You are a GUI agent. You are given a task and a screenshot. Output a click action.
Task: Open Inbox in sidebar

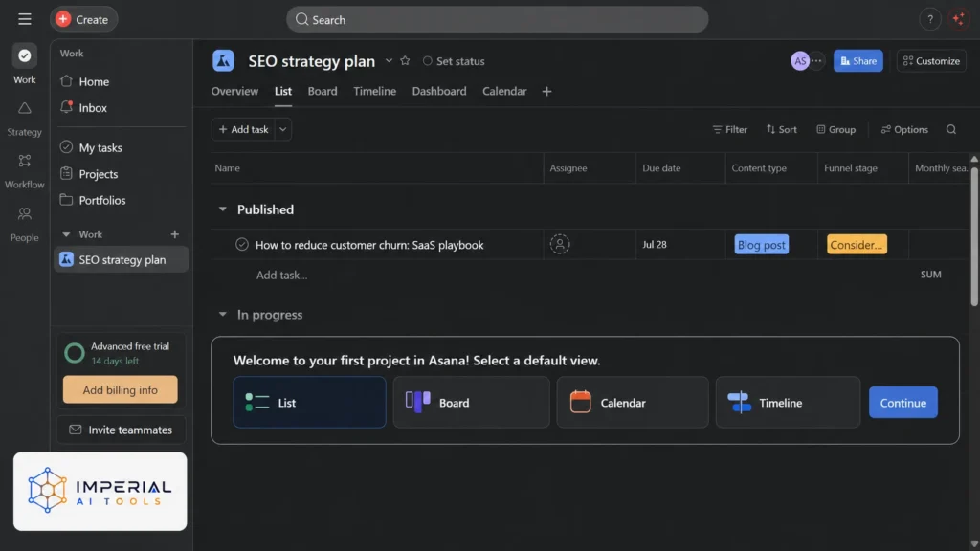93,108
